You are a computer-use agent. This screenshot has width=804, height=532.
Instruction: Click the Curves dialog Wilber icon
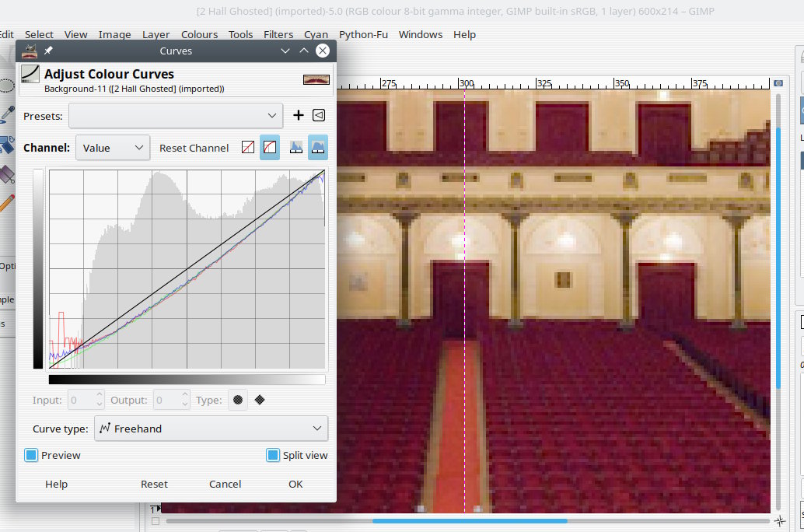(30, 51)
